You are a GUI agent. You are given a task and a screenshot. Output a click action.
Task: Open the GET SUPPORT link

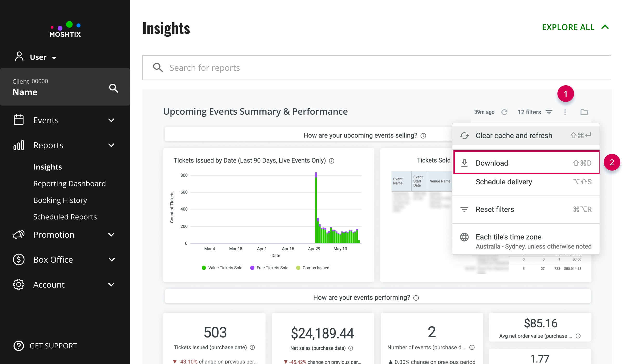[53, 346]
